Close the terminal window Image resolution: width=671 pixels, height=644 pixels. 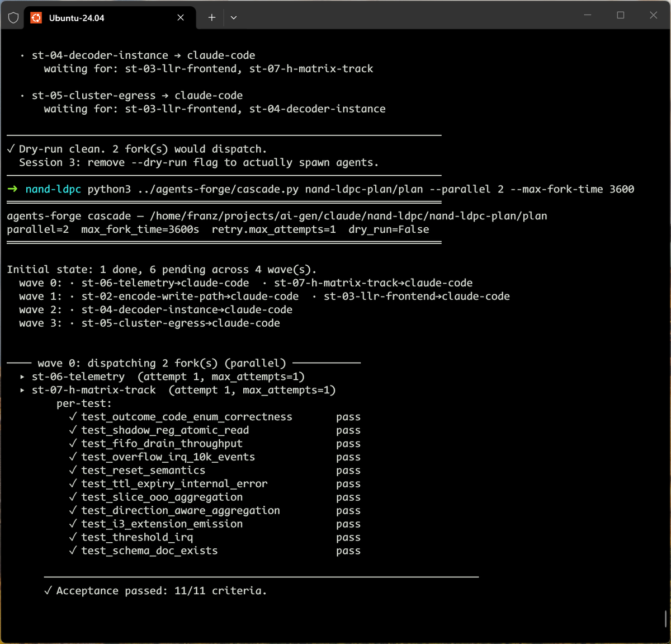click(653, 15)
